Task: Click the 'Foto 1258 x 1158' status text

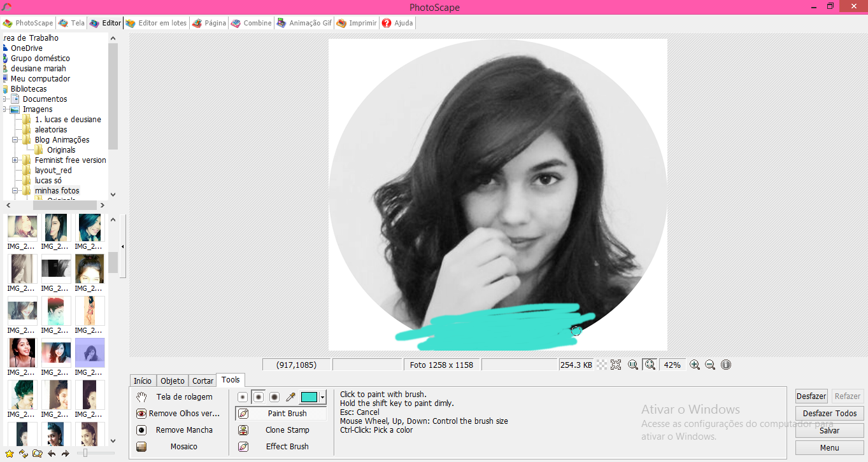Action: coord(442,365)
